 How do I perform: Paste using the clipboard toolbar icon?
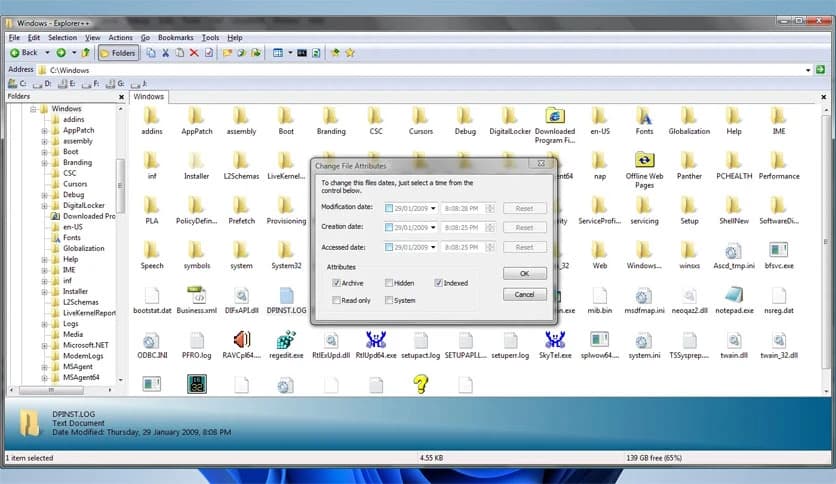[x=180, y=53]
